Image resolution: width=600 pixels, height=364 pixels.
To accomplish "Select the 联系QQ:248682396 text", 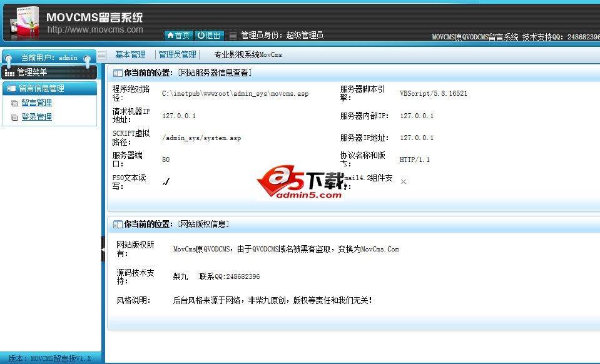I will (230, 276).
